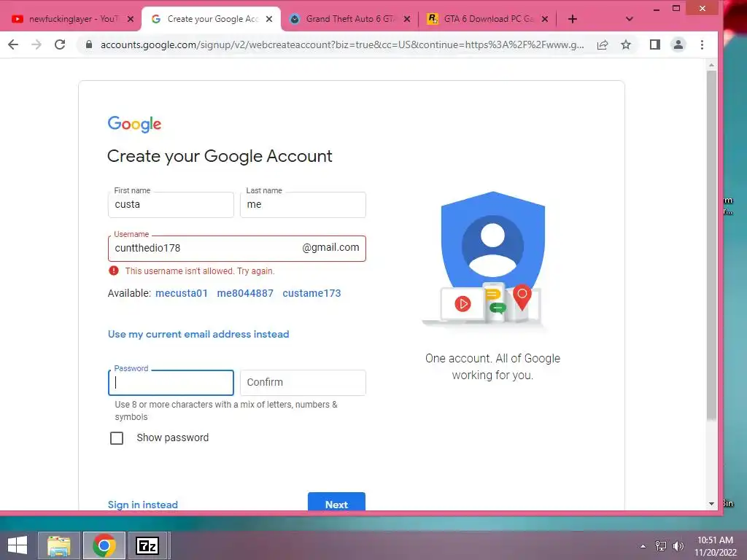Click the Username field
This screenshot has height=560, width=747.
click(237, 248)
